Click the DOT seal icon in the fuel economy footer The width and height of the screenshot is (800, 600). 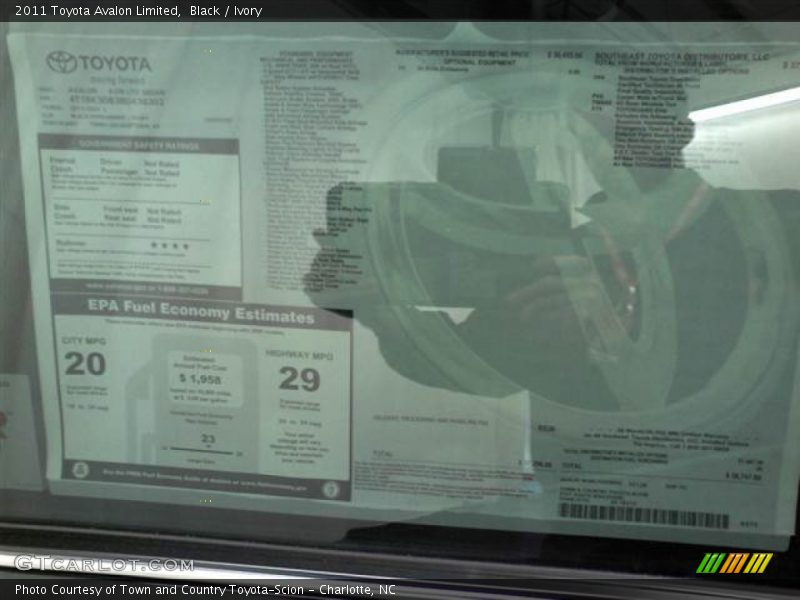pos(331,490)
